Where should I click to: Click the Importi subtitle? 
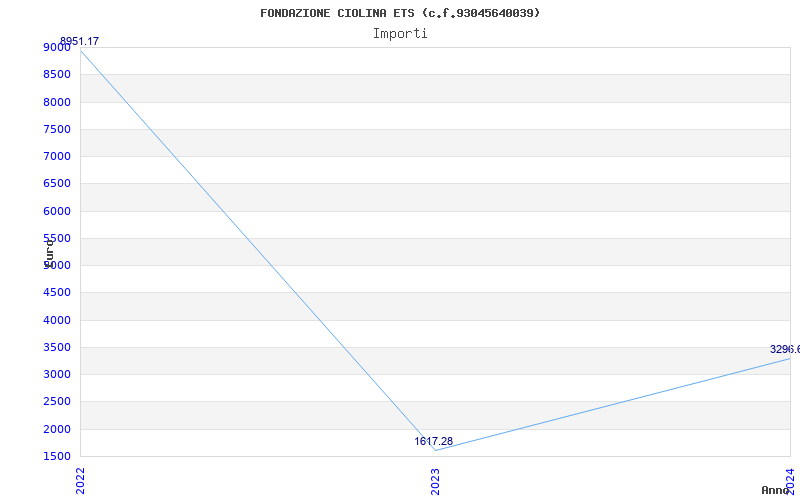[x=400, y=34]
